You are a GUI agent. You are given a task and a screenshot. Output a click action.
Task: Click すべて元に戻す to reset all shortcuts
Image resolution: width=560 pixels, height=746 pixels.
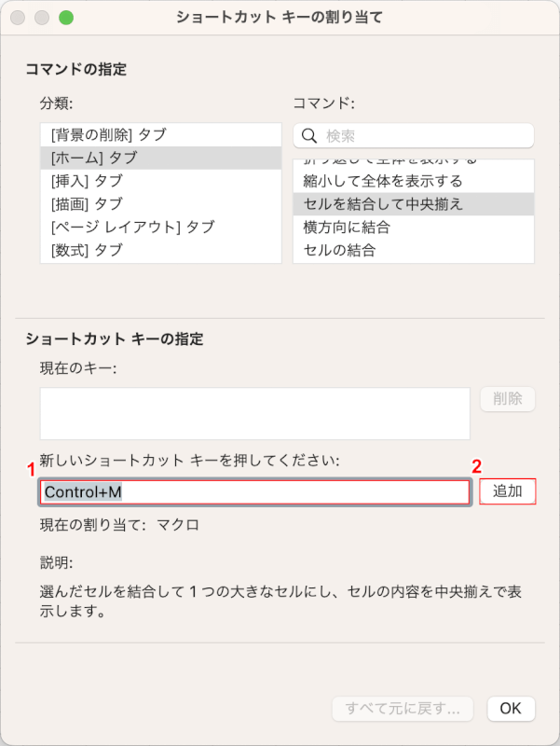coord(403,709)
